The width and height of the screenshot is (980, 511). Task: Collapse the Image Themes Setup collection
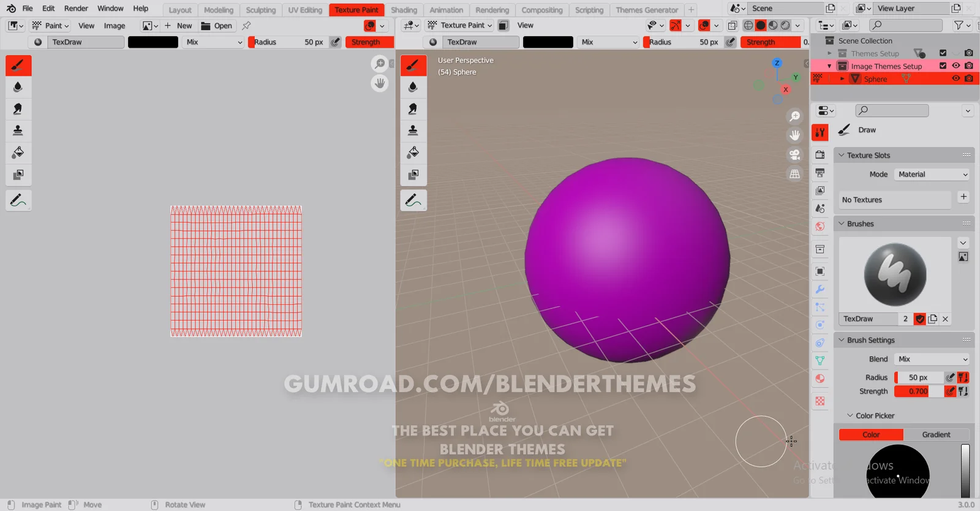tap(830, 66)
